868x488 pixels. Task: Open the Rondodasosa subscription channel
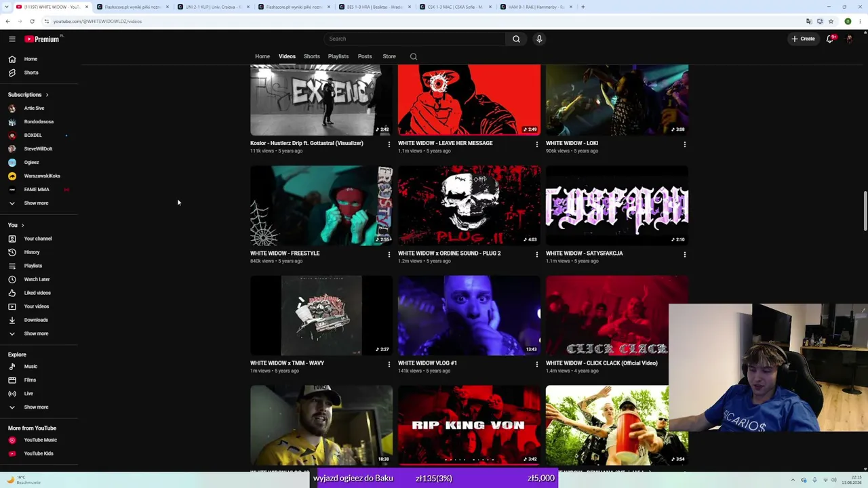tap(40, 122)
